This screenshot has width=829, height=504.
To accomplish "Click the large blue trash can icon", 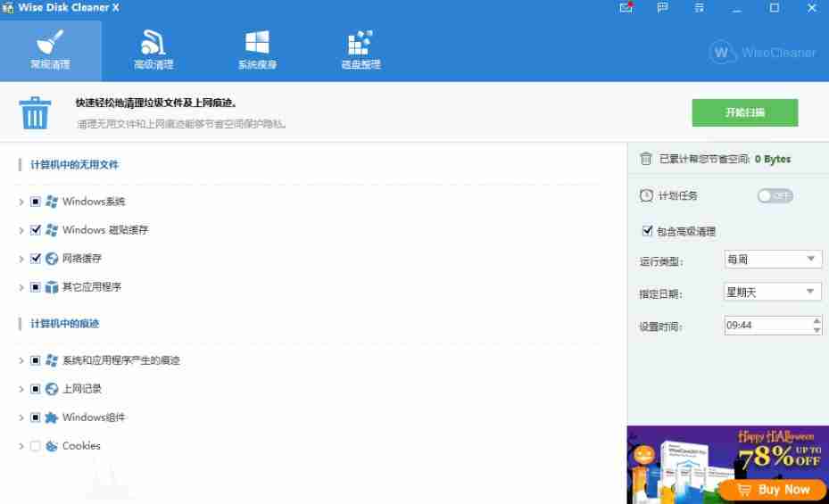I will (35, 113).
